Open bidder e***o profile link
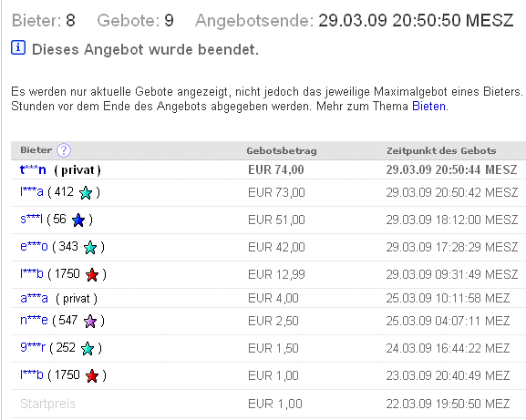The width and height of the screenshot is (526, 420). tap(34, 247)
